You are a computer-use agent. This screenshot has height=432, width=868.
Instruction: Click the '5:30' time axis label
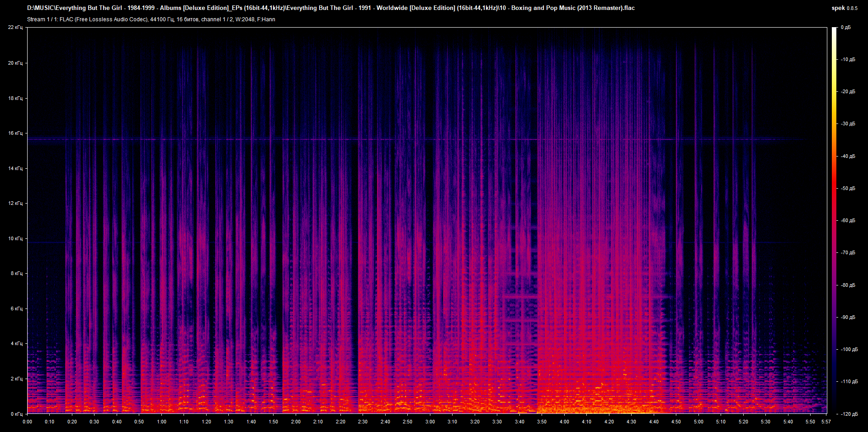click(x=765, y=422)
